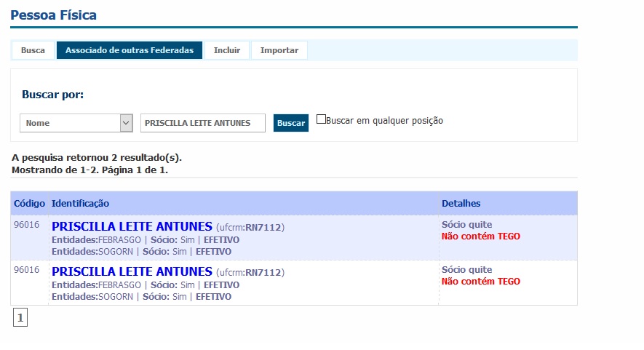Select code 96016 in the second row
This screenshot has height=350, width=644.
[x=26, y=270]
